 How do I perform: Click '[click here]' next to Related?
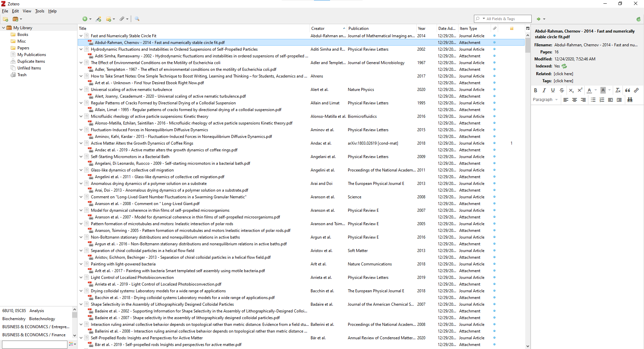click(x=563, y=74)
